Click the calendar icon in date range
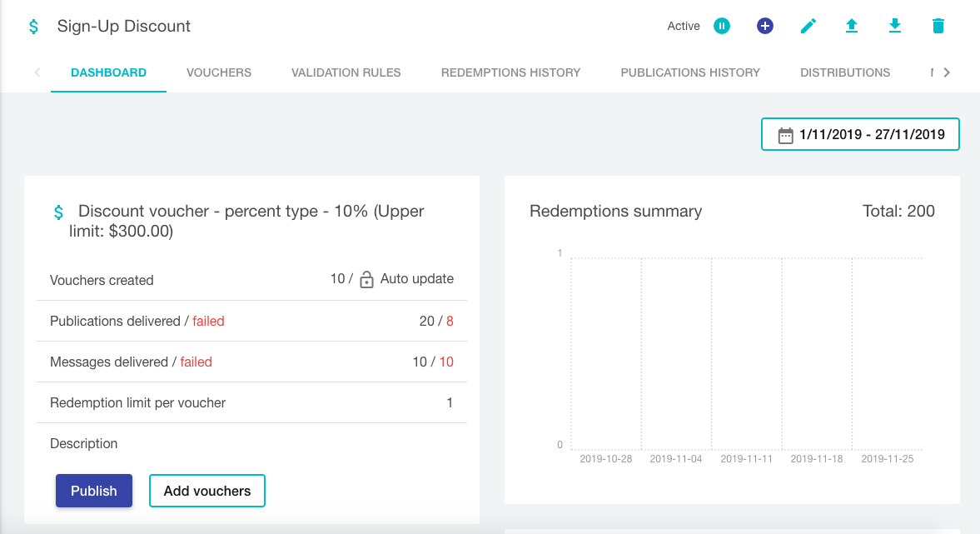 coord(786,135)
